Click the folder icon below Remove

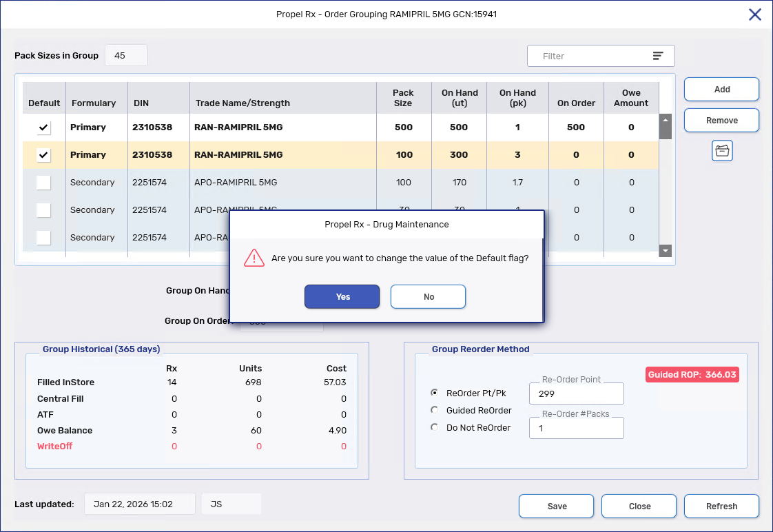click(x=722, y=151)
